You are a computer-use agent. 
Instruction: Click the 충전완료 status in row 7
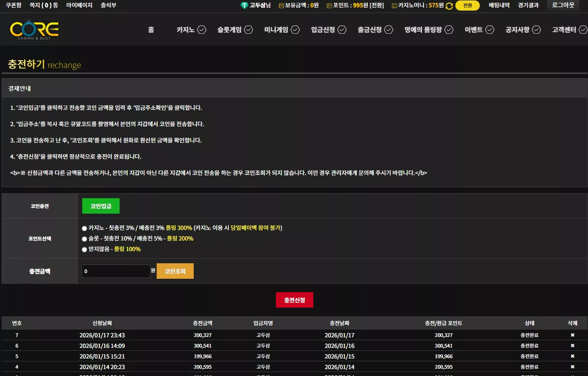[529, 335]
